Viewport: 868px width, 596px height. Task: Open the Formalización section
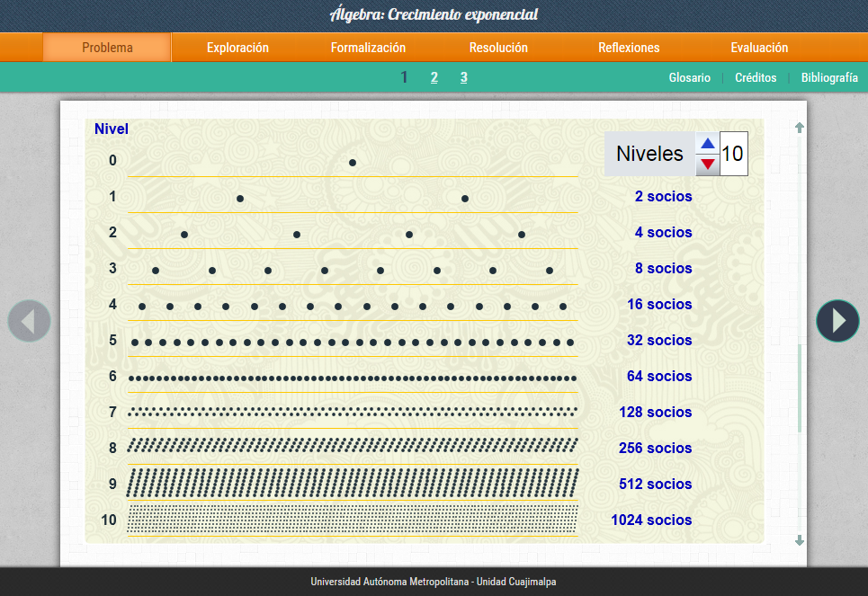tap(368, 48)
